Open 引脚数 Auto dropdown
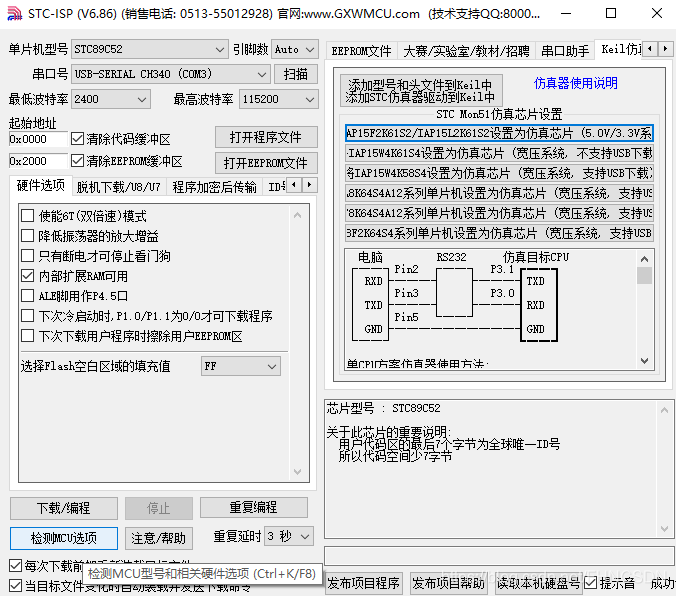The width and height of the screenshot is (676, 596). (295, 49)
